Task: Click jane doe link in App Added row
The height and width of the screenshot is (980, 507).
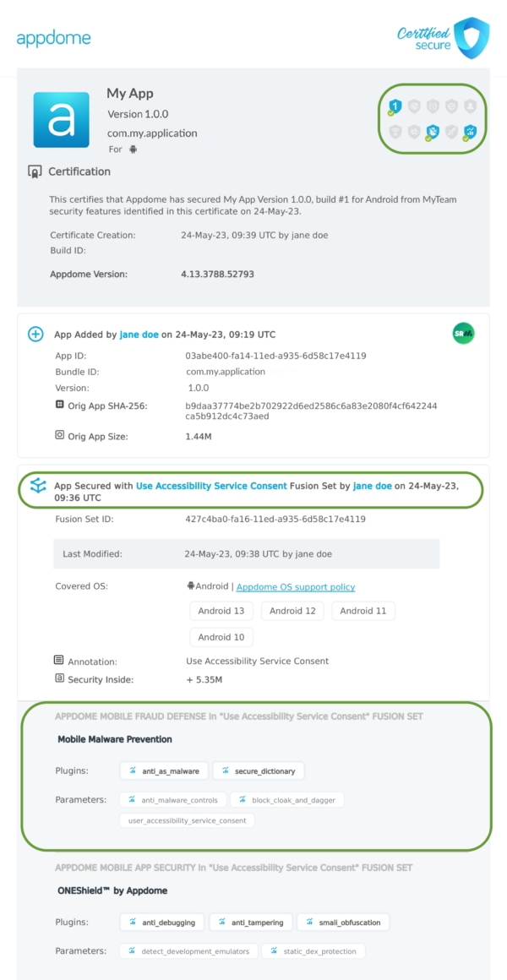Action: [x=139, y=335]
